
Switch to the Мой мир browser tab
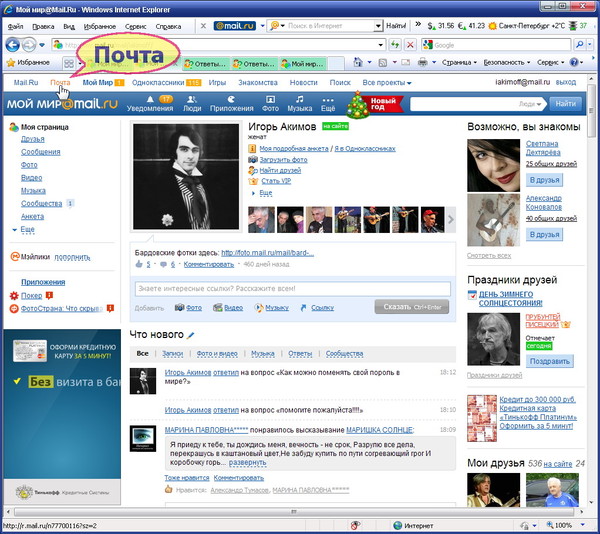point(303,64)
